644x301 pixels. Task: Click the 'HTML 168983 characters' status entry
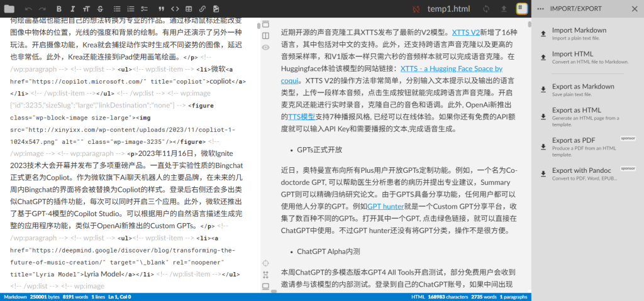440,297
